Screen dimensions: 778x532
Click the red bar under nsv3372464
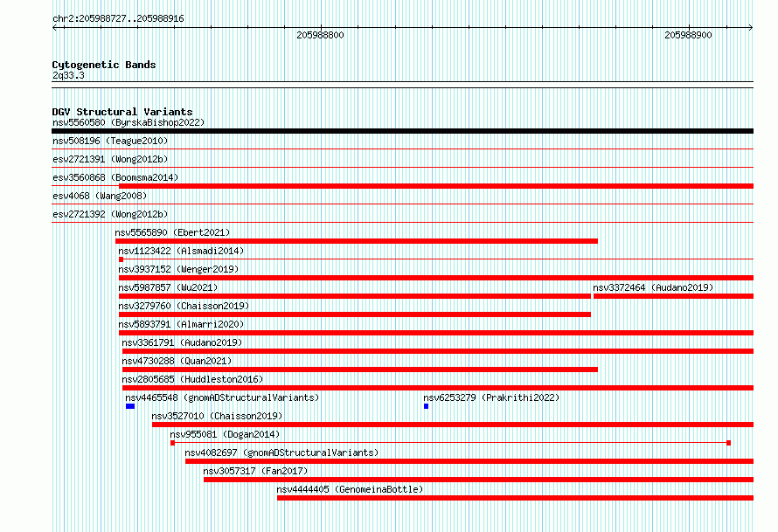tap(673, 296)
